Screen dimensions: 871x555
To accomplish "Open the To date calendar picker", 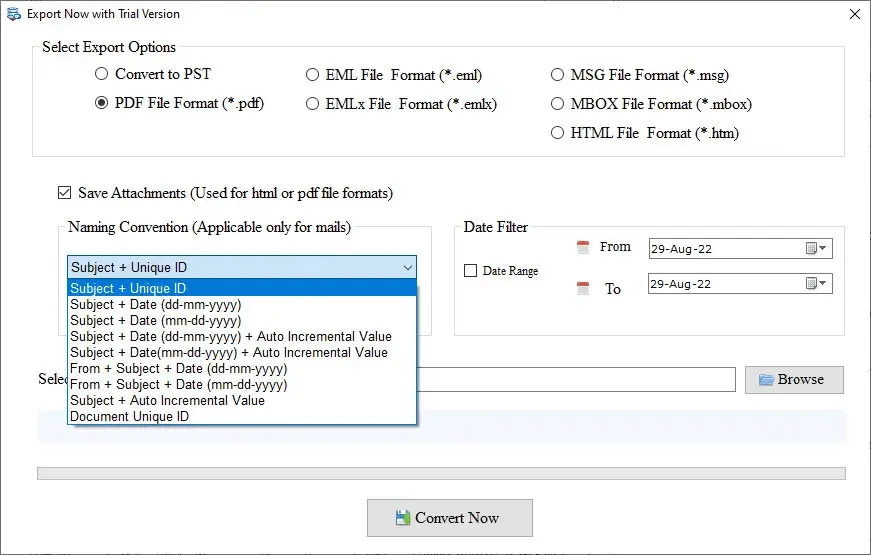I will point(815,284).
